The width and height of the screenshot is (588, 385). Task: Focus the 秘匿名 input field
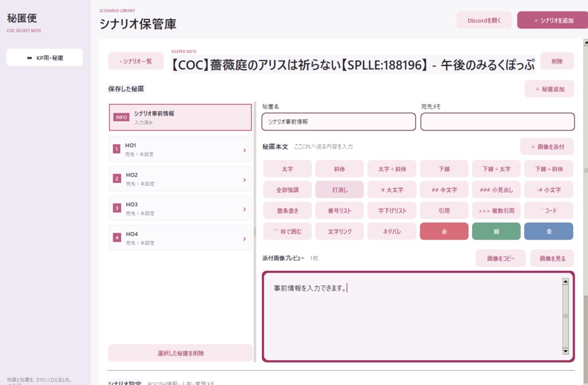pos(339,122)
